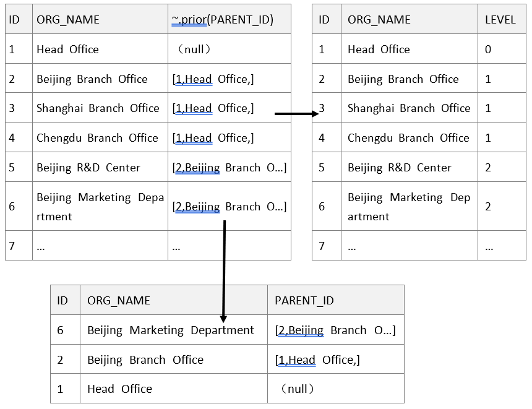
Task: Click the "~.prior(PARENT_ID)" column header
Action: click(222, 20)
